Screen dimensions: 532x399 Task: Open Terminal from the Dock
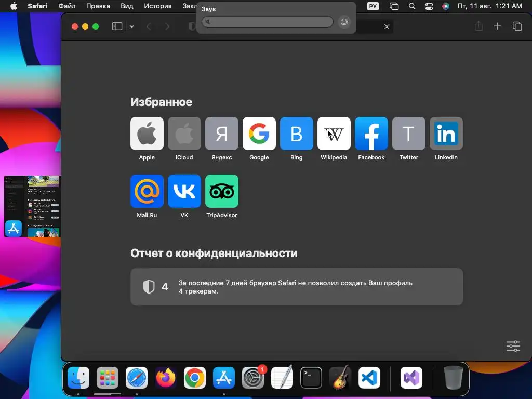point(311,378)
